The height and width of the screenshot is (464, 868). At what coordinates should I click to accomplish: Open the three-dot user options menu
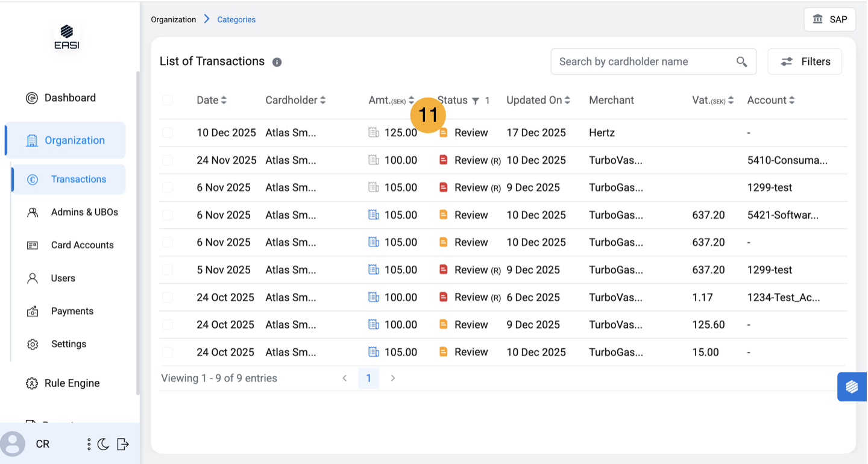pos(89,444)
